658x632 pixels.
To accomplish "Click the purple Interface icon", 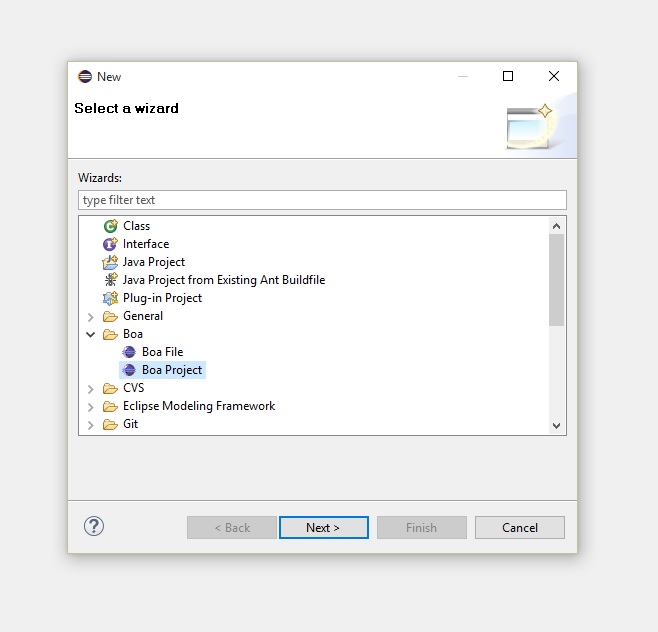I will tap(110, 244).
